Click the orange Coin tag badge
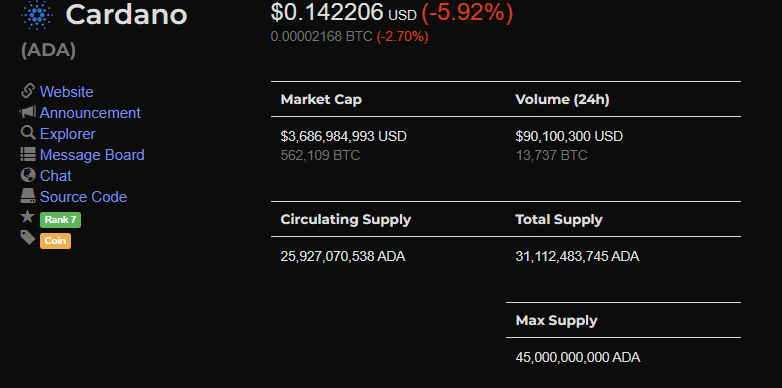 pyautogui.click(x=55, y=241)
